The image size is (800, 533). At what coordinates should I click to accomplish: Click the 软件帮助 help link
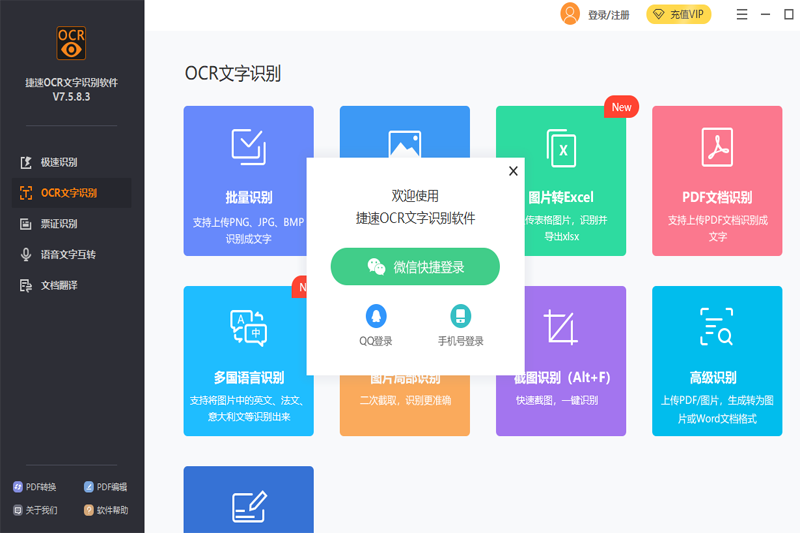105,510
